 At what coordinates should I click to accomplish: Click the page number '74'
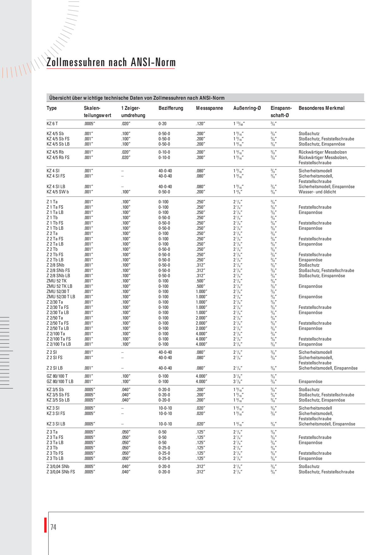coord(53,527)
